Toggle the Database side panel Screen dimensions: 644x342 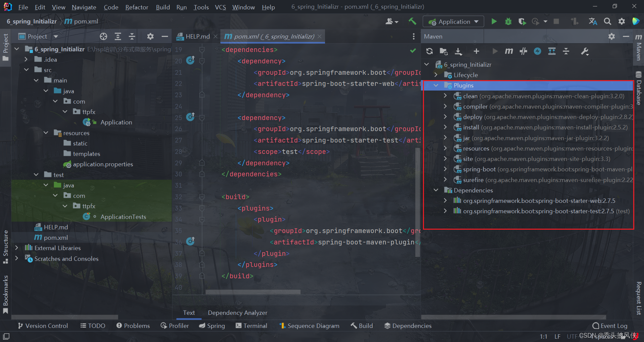coord(639,88)
